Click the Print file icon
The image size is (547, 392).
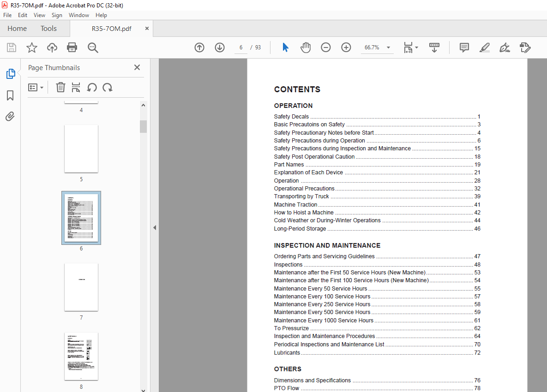pyautogui.click(x=72, y=48)
